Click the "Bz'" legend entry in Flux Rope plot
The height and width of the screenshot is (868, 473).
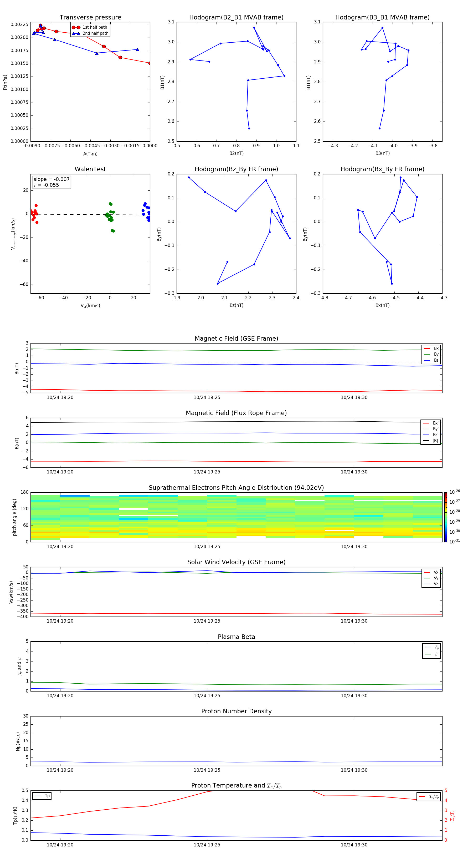coord(431,435)
